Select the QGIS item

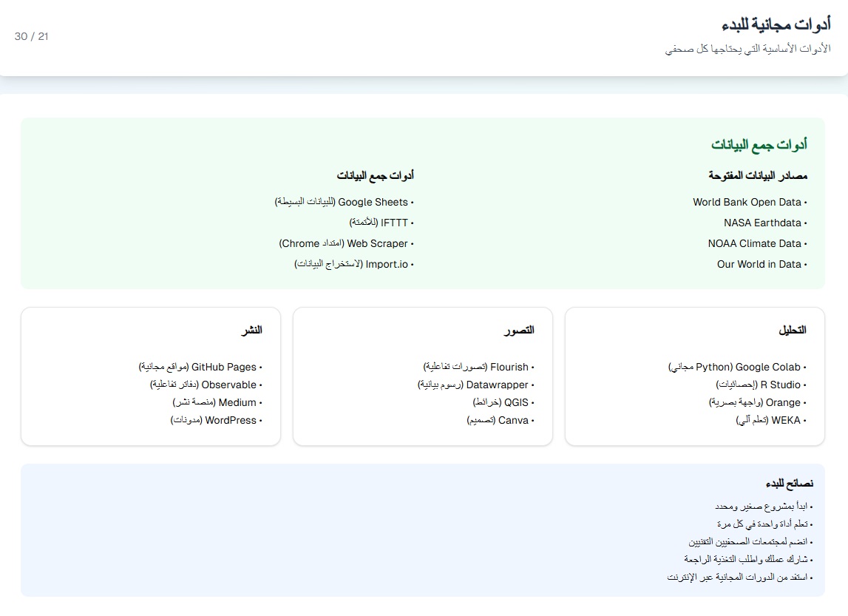click(x=503, y=402)
